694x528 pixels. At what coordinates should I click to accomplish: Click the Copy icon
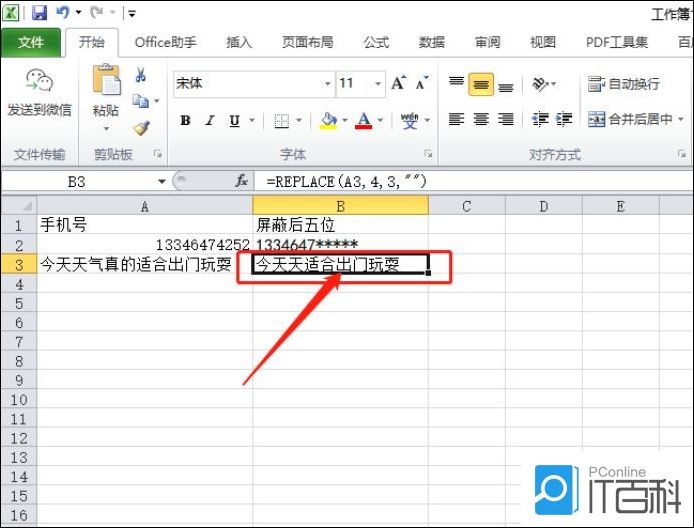(141, 101)
